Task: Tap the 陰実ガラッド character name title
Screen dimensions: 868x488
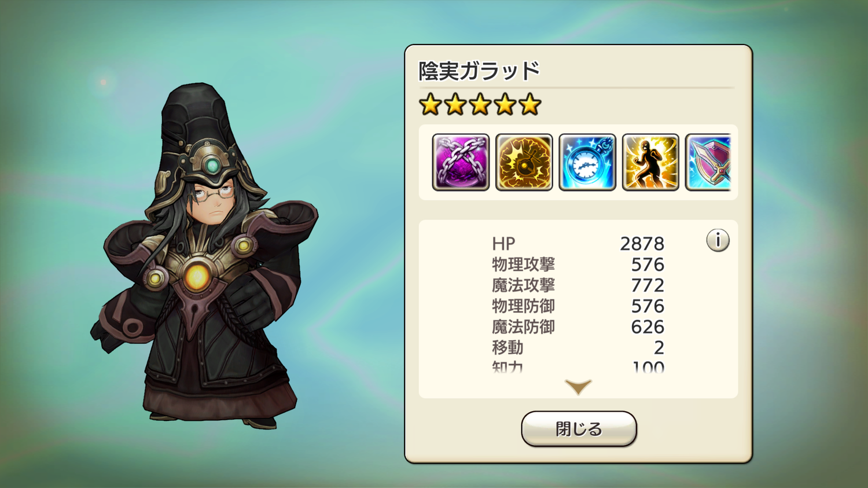Action: point(479,71)
